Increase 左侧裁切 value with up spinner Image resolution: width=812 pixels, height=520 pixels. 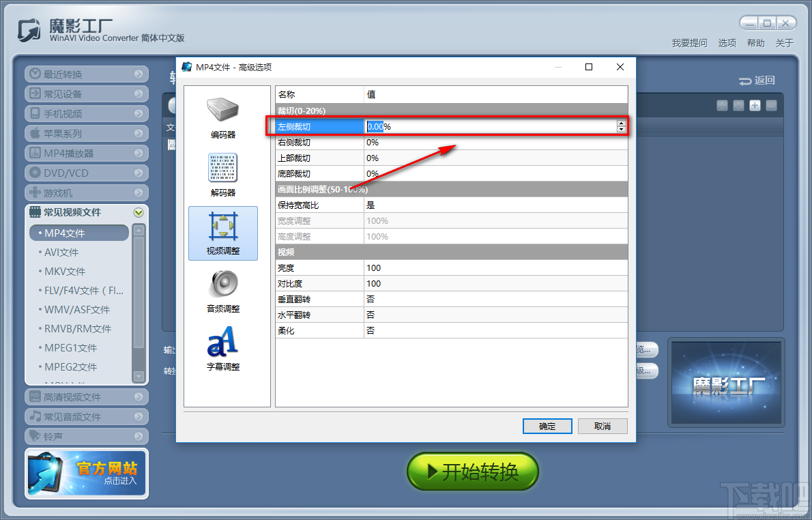pos(621,124)
